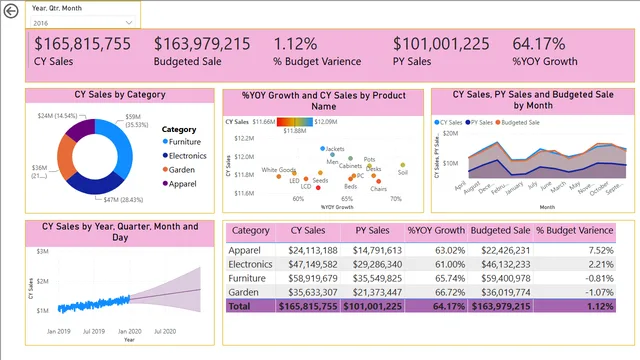Click the orange Garden donut segment

(x=65, y=157)
